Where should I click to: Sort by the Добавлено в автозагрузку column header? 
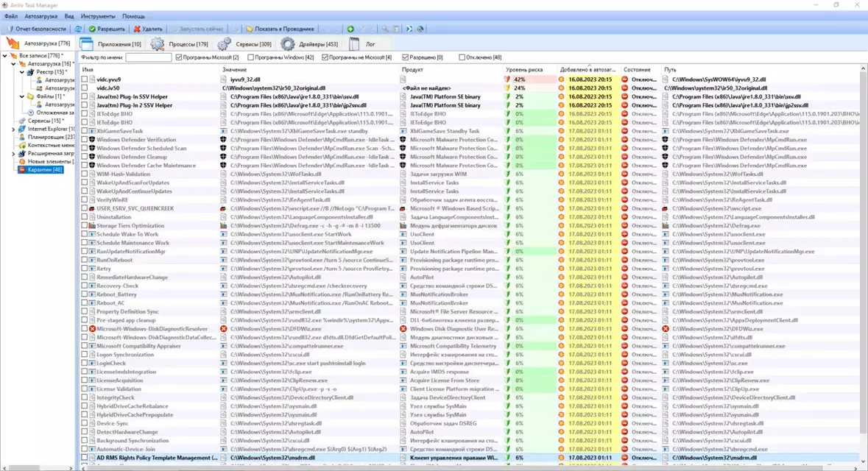coord(588,70)
